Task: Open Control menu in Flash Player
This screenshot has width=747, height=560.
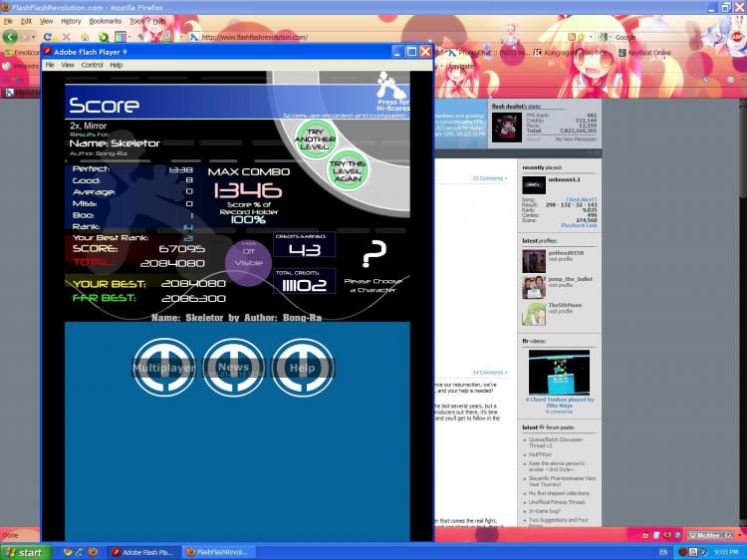Action: pos(92,65)
